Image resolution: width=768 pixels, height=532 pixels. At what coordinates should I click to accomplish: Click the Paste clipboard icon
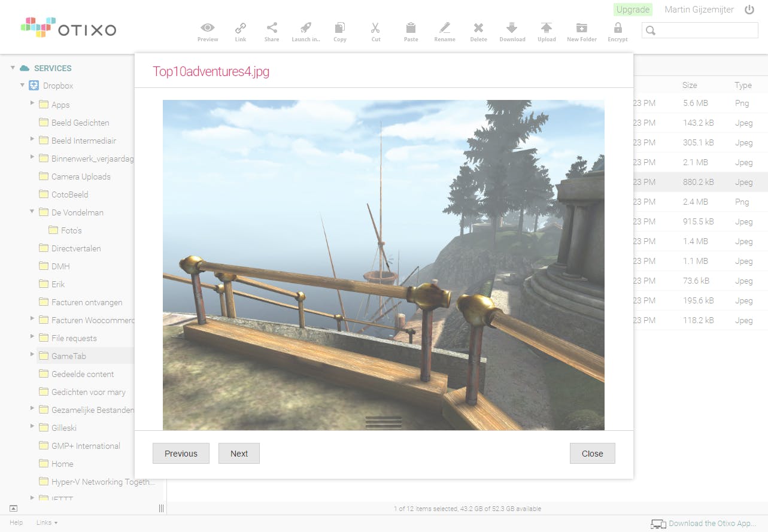[x=411, y=28]
